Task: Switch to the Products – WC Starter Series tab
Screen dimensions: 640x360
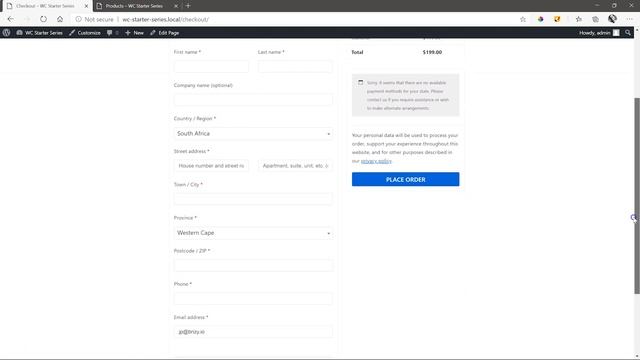Action: 134,6
